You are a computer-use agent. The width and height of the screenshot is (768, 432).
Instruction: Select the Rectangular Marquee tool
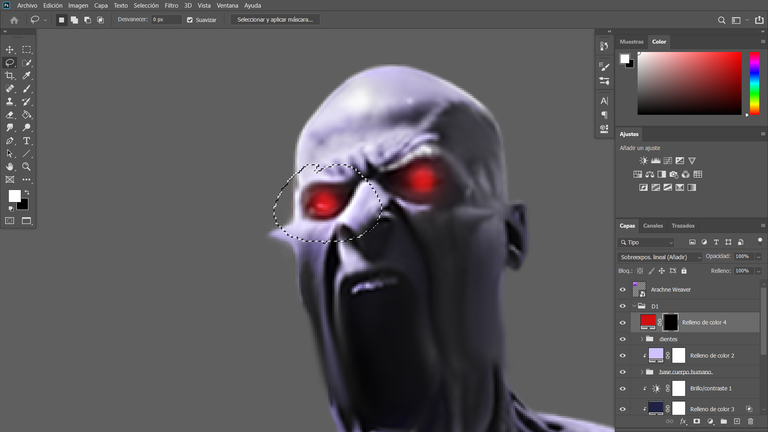tap(26, 49)
